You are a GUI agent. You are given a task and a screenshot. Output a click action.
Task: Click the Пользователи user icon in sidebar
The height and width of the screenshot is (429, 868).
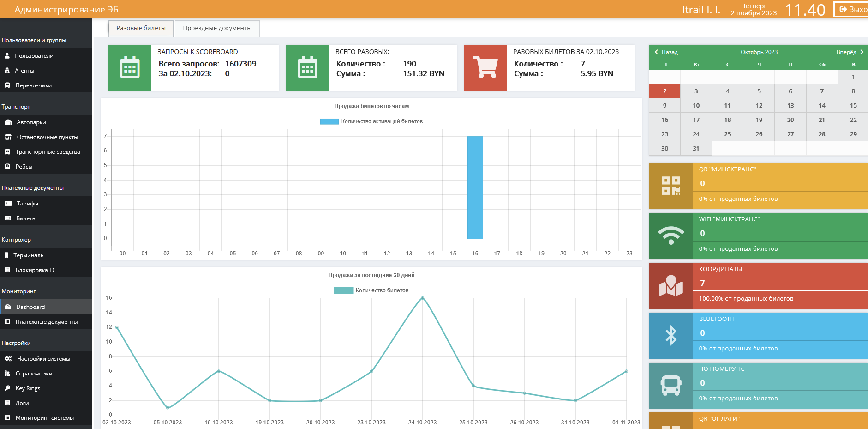tap(7, 56)
